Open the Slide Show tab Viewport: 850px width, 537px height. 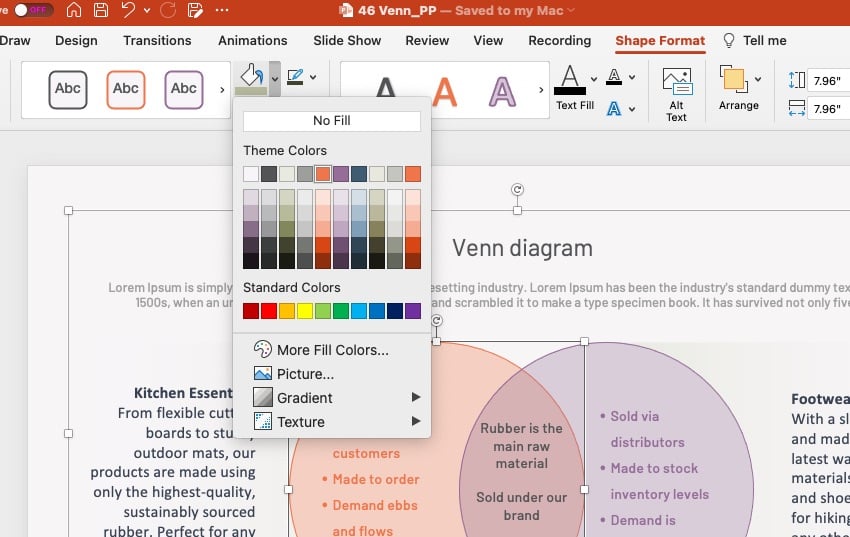347,41
